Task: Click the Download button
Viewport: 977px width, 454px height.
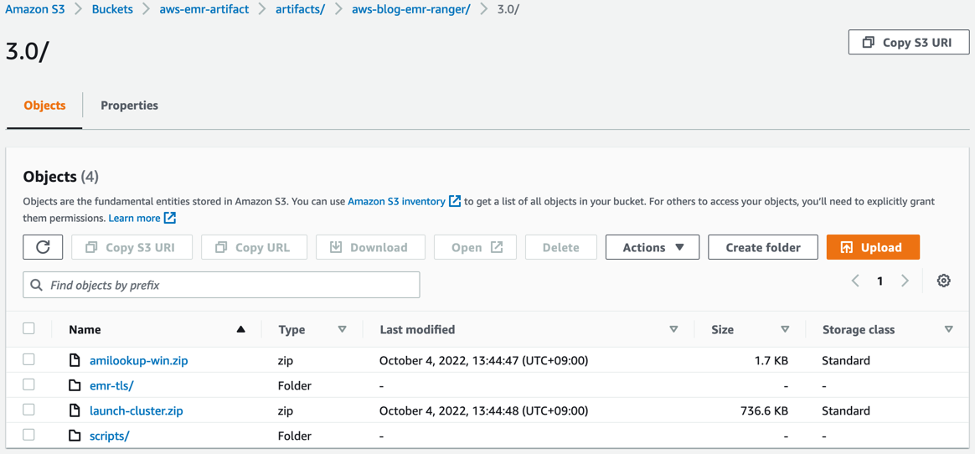Action: [x=371, y=247]
